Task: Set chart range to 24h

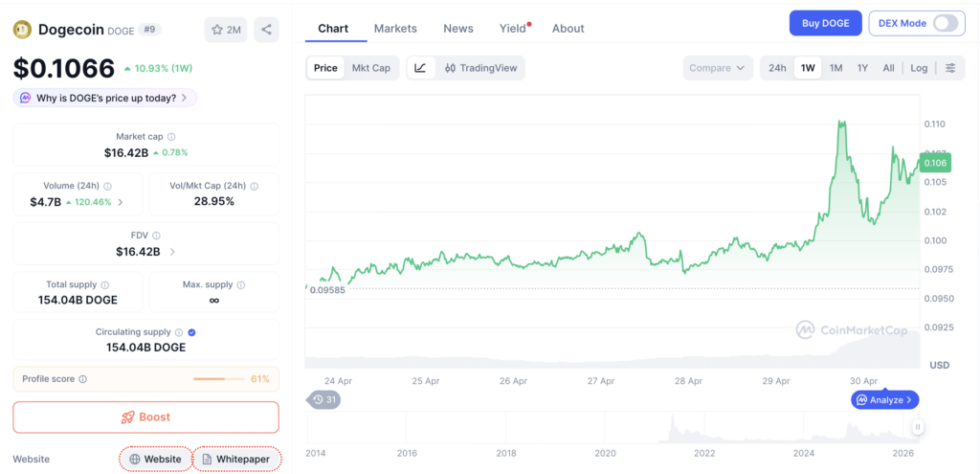Action: (777, 68)
